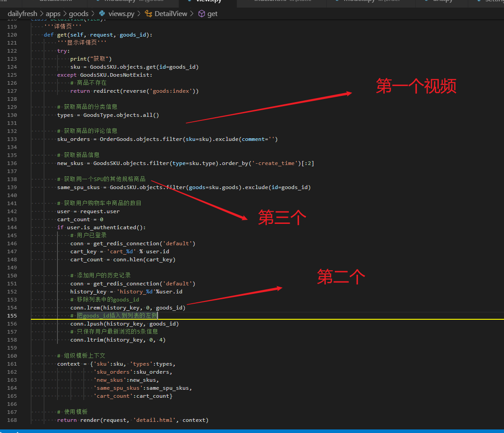The height and width of the screenshot is (433, 504).
Task: Click 'sku_orders' variable on line 133
Action: 74,139
